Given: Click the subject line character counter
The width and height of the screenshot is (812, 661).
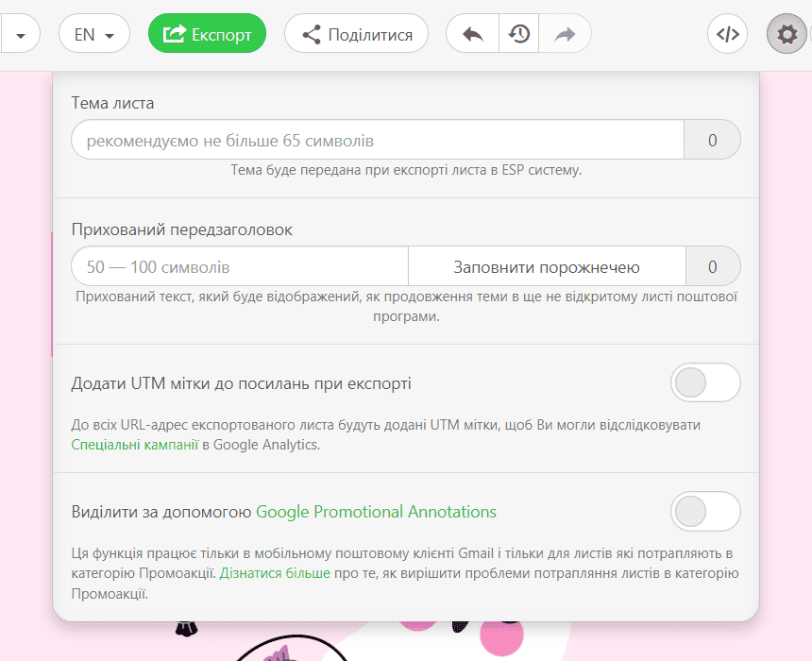Looking at the screenshot, I should click(x=712, y=141).
